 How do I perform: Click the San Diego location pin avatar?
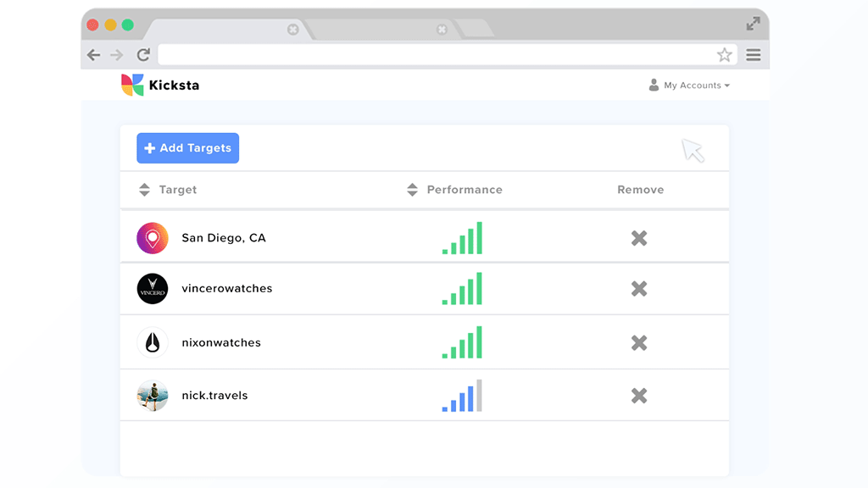point(153,238)
